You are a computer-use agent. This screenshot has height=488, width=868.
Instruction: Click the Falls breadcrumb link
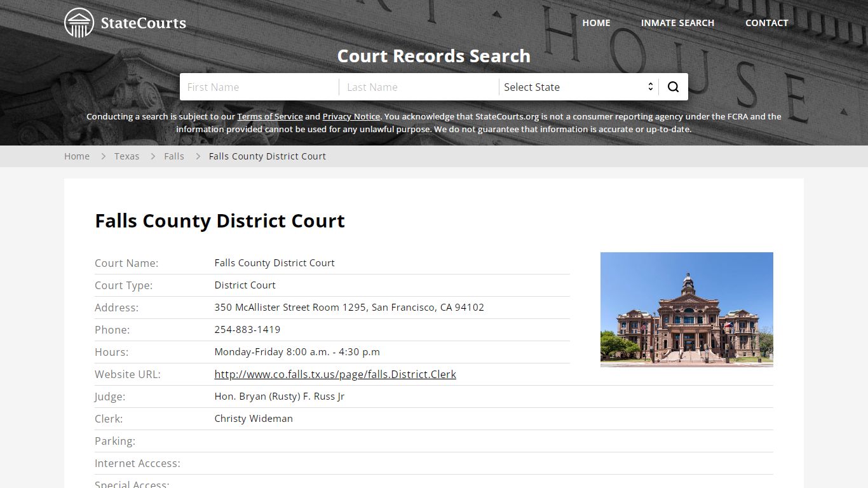click(x=174, y=156)
